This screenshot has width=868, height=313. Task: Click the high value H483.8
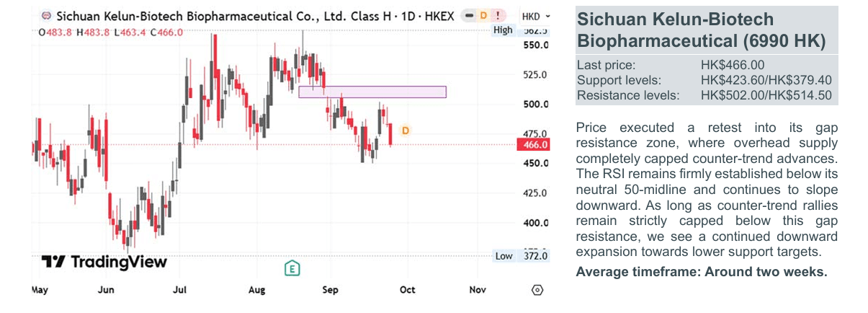point(93,32)
